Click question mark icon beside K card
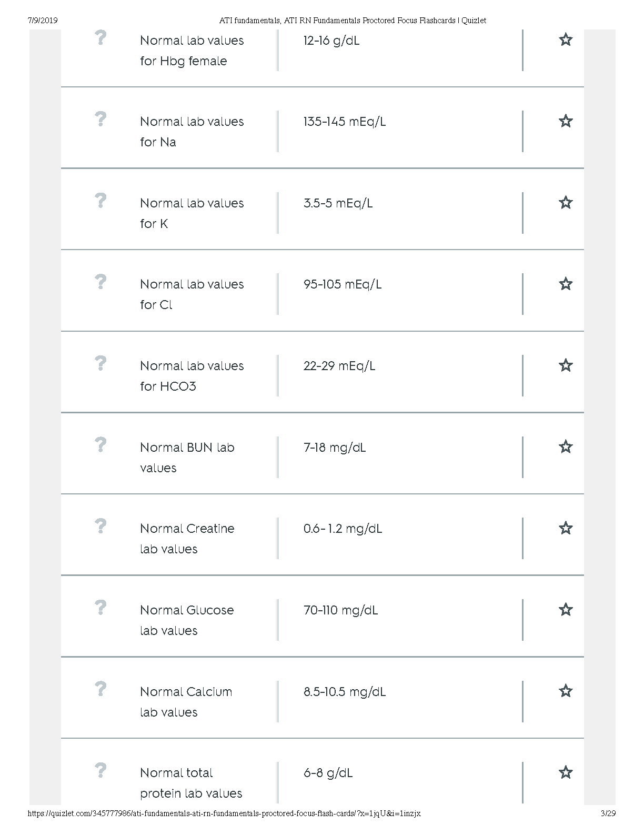 coord(100,201)
